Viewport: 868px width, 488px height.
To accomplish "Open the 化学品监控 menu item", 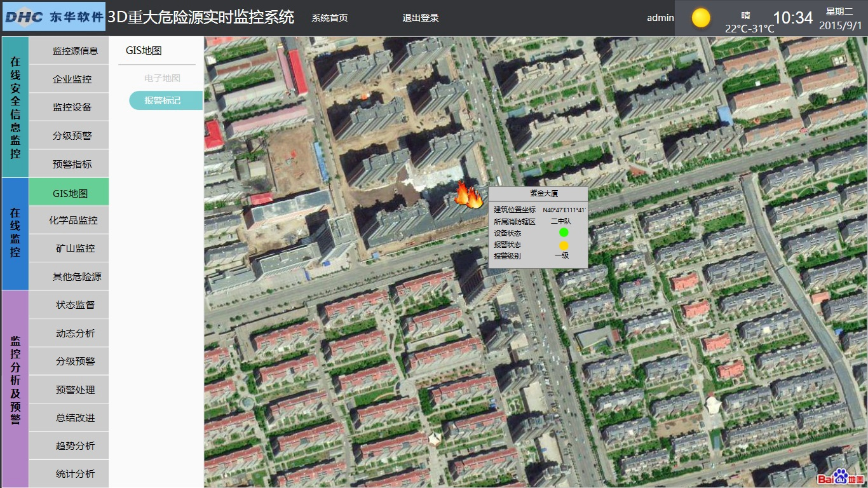I will pos(74,220).
